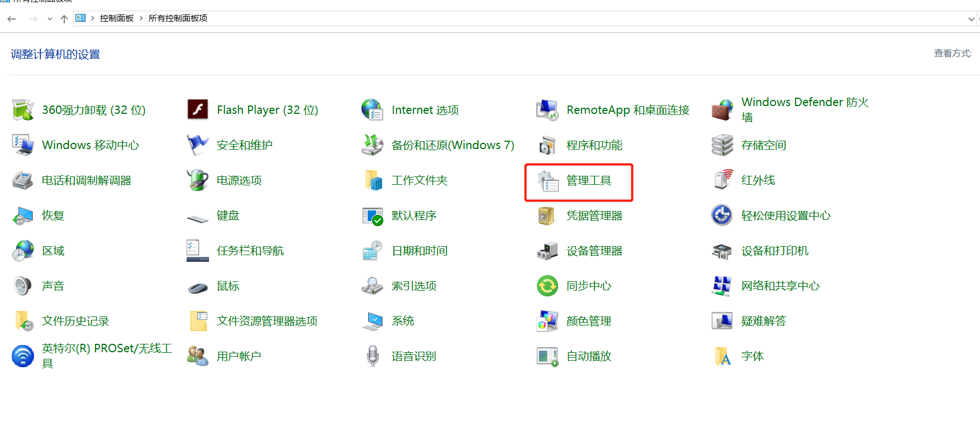Image resolution: width=980 pixels, height=422 pixels.
Task: Click 所有控制面板项 breadcrumb in address bar
Action: (178, 18)
